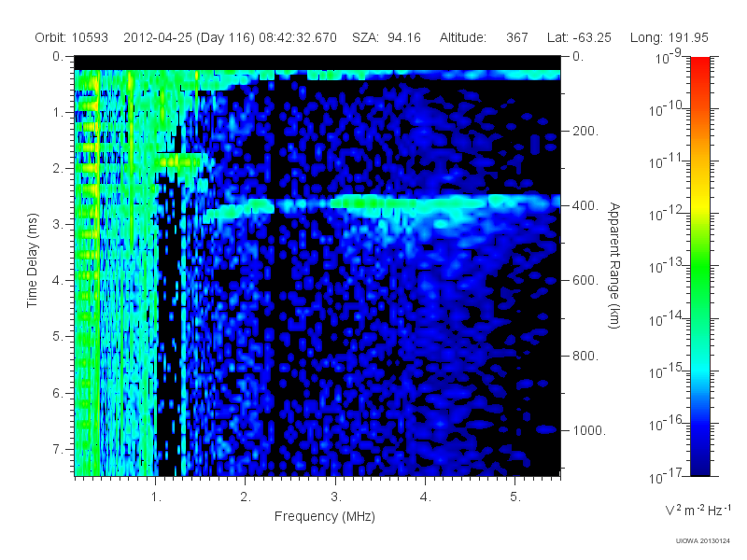This screenshot has width=747, height=560.
Task: Click the timestamp 08:42:32.670
Action: (298, 37)
